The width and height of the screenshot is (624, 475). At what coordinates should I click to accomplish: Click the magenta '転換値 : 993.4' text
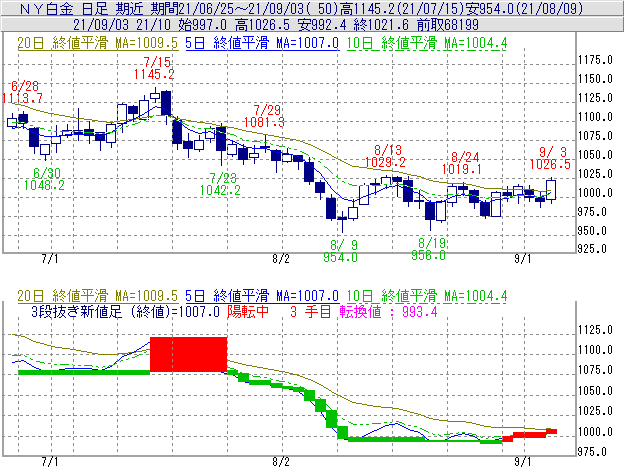pyautogui.click(x=388, y=311)
